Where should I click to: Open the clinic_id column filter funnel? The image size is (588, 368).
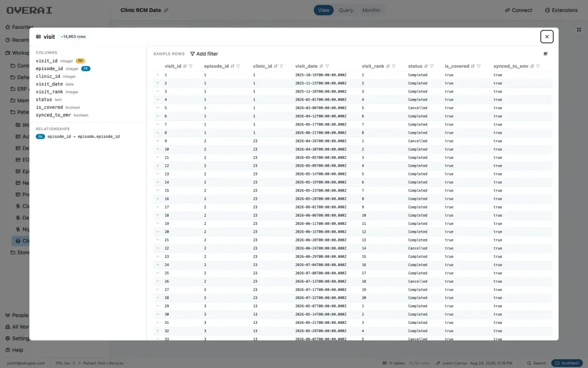point(281,66)
